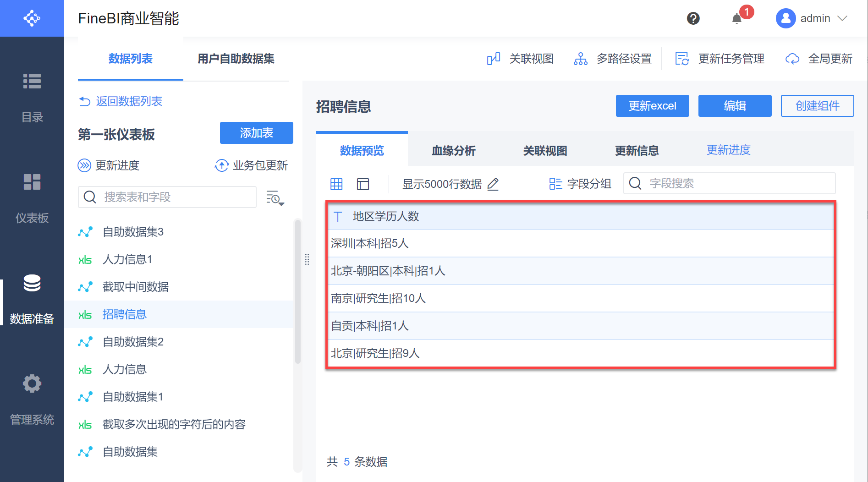
Task: Switch to the 用户自助数据集 tab
Action: tap(236, 59)
